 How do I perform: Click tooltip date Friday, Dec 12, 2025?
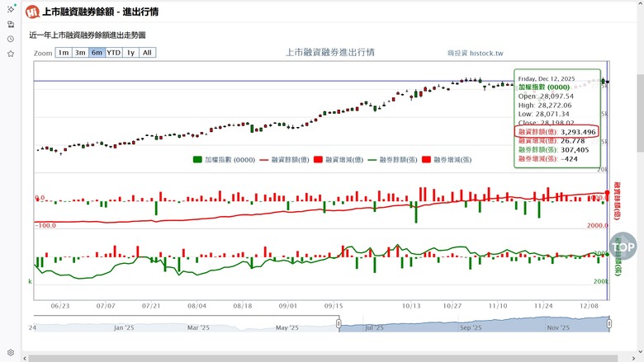tap(547, 78)
